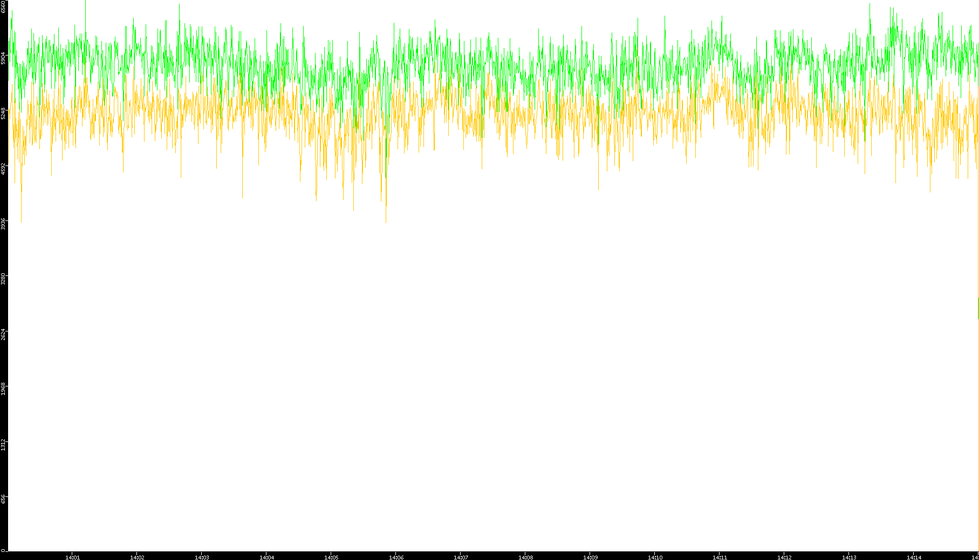Click the 4592 vertical axis value
The width and height of the screenshot is (979, 560).
tap(3, 169)
